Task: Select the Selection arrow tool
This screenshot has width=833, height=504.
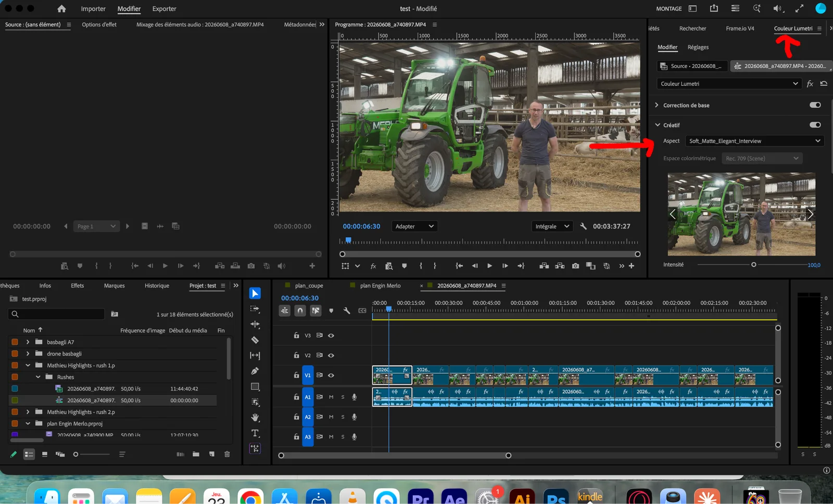Action: coord(255,293)
